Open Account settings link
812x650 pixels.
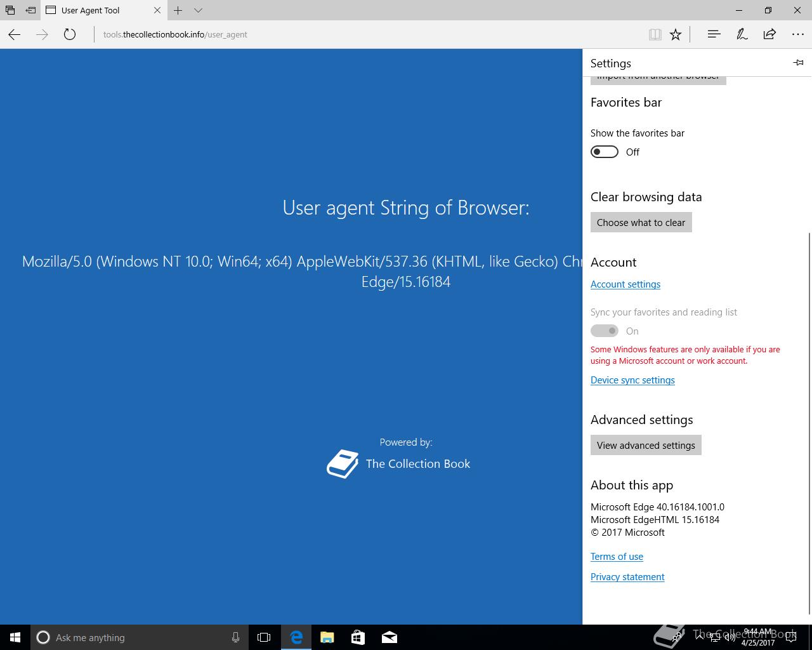pyautogui.click(x=625, y=284)
